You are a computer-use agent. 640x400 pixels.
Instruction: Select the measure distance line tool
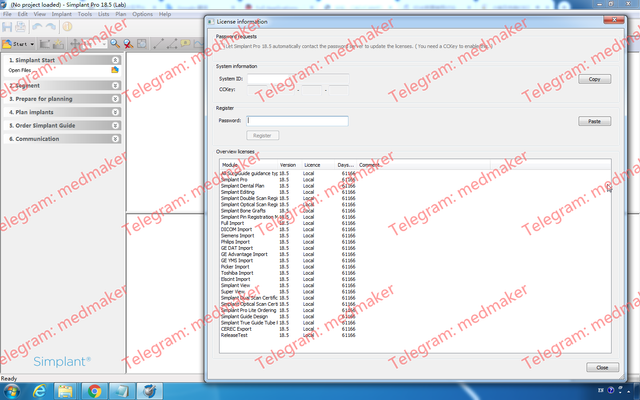tap(158, 44)
